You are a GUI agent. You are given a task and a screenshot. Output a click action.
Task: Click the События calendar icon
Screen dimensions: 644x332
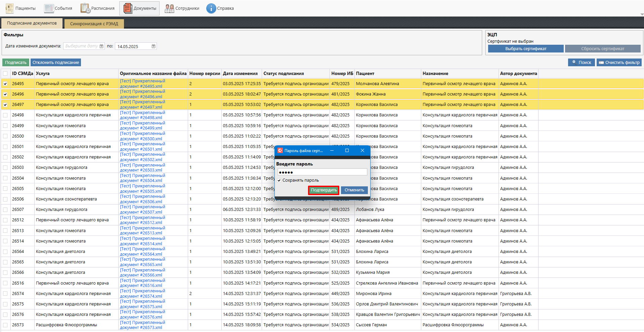coord(49,8)
